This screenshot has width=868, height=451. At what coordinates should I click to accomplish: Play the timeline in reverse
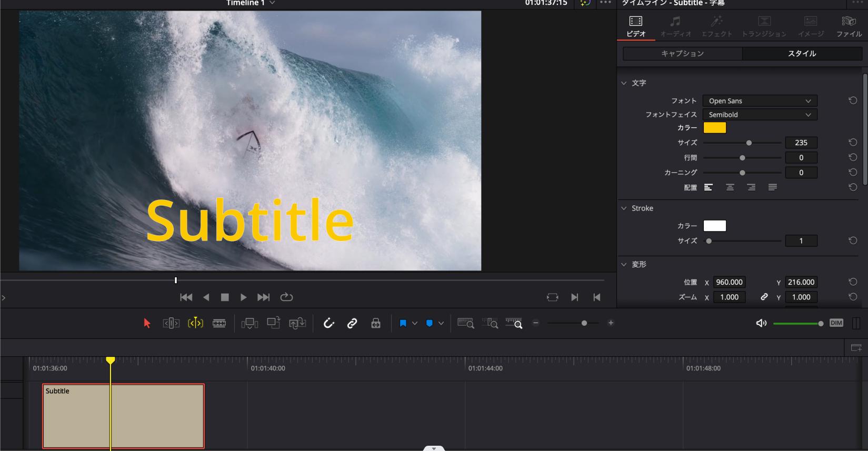click(x=206, y=297)
